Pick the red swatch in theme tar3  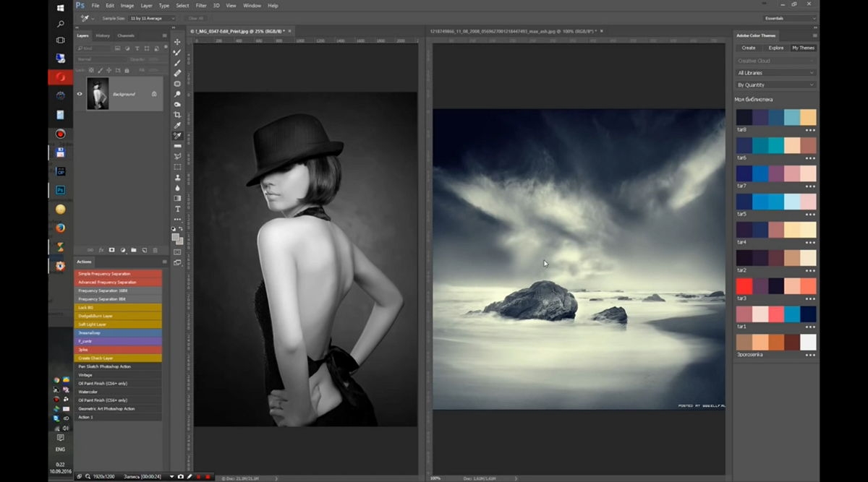click(744, 286)
